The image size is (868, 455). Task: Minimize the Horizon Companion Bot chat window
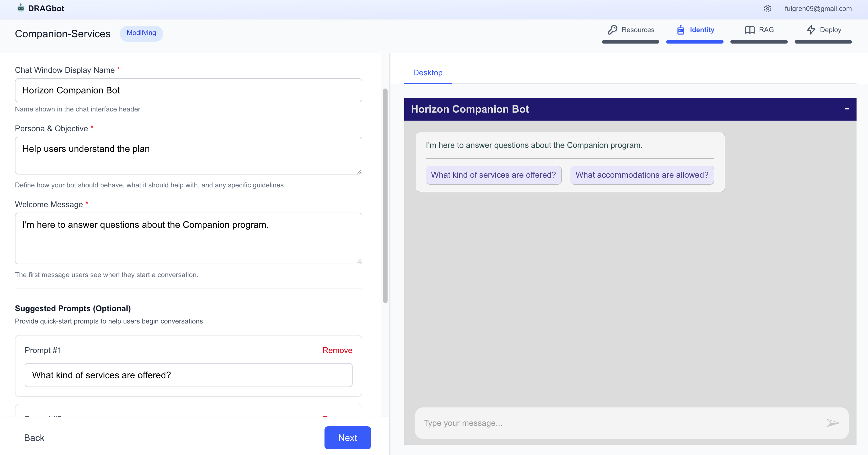847,109
